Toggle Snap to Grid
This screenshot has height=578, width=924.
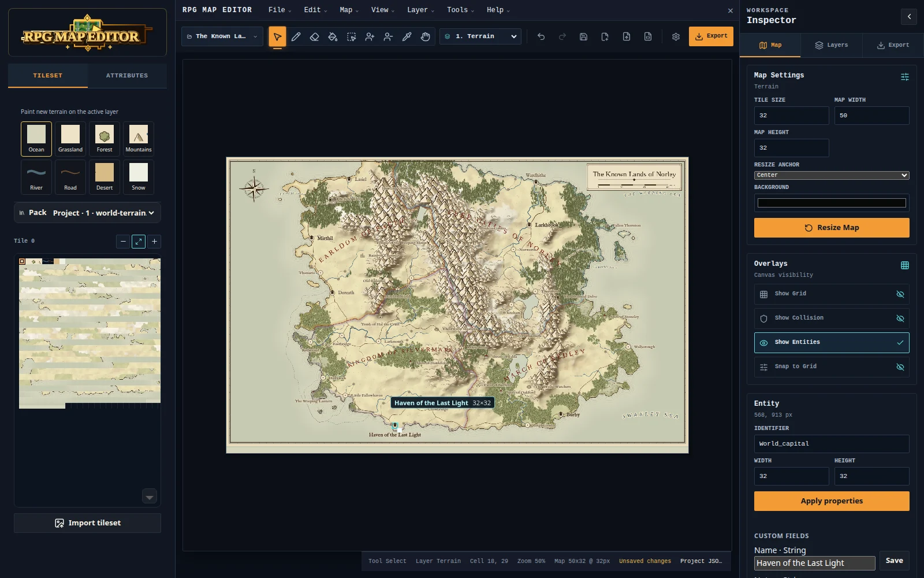point(832,367)
